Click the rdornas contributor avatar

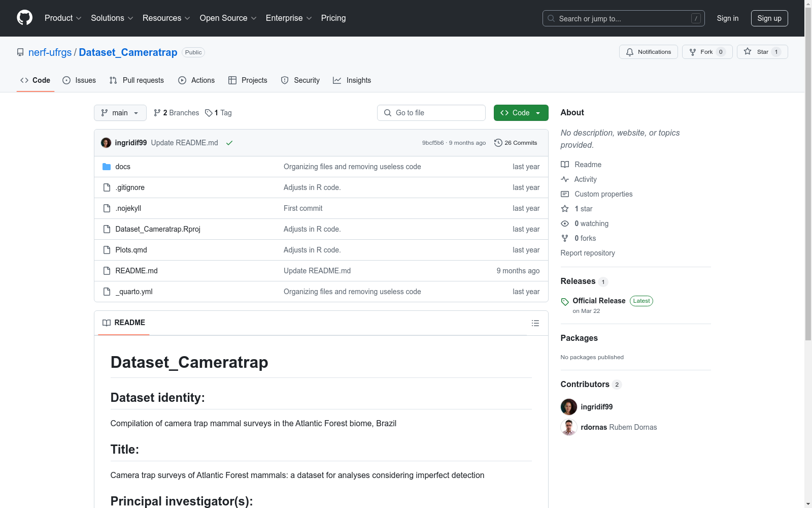click(569, 427)
